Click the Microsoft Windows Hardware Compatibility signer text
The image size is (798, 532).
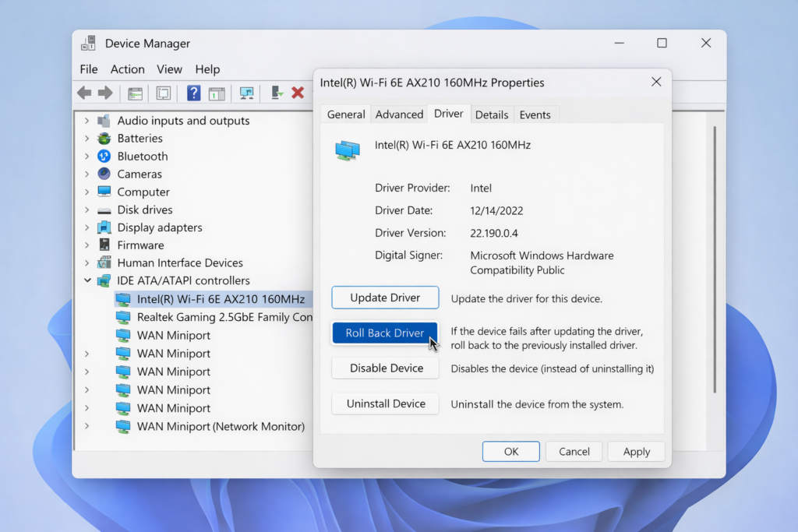pos(542,263)
